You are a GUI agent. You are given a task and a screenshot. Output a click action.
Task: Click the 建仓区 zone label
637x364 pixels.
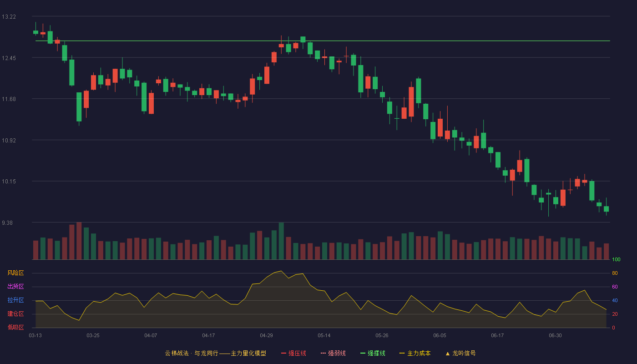coord(15,314)
